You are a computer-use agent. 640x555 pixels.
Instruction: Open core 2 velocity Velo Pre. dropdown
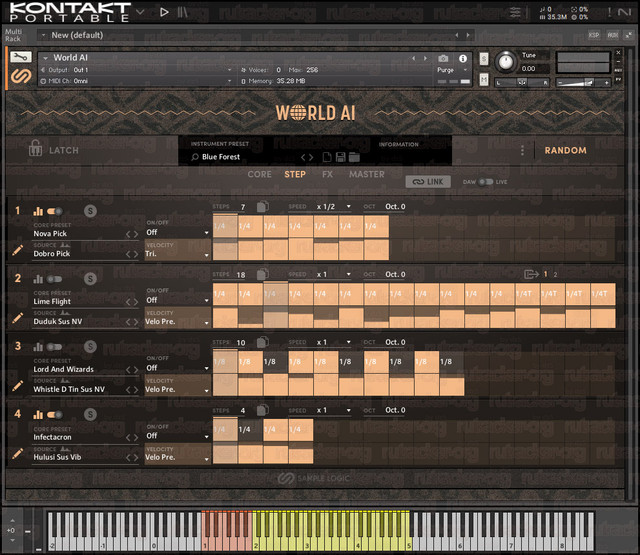(x=178, y=322)
